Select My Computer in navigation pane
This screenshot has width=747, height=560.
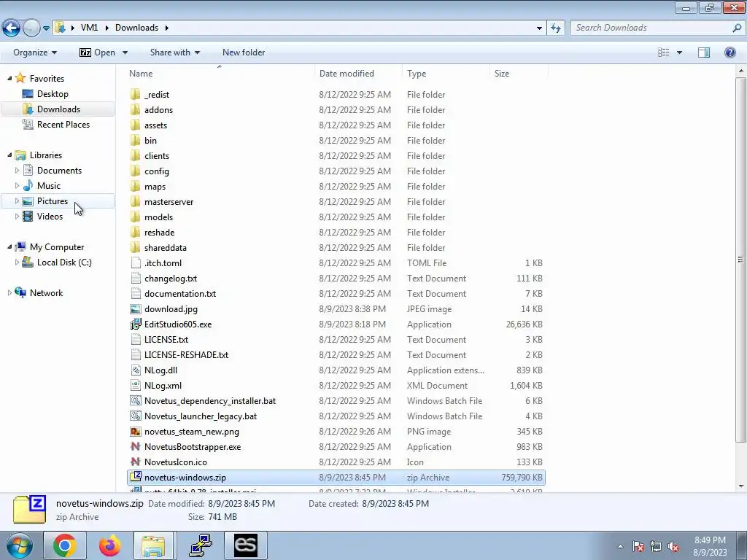[x=57, y=246]
